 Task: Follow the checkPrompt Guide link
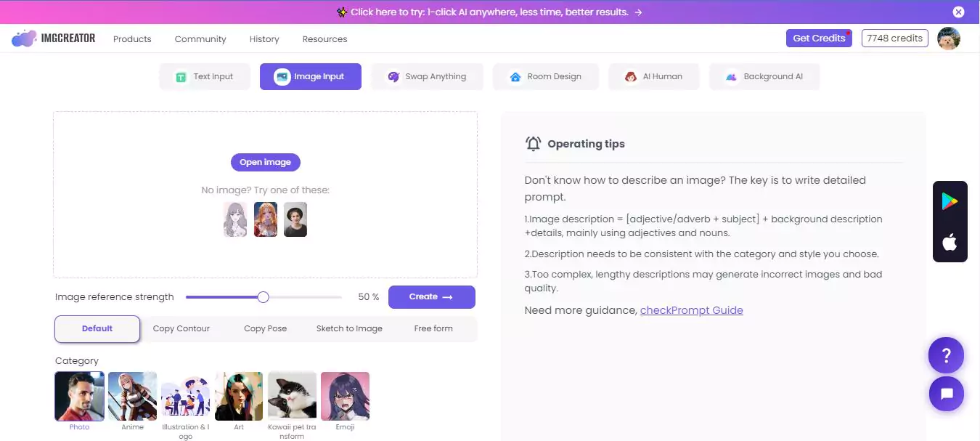click(692, 310)
